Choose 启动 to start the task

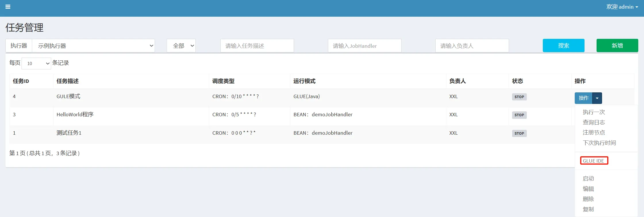[588, 178]
